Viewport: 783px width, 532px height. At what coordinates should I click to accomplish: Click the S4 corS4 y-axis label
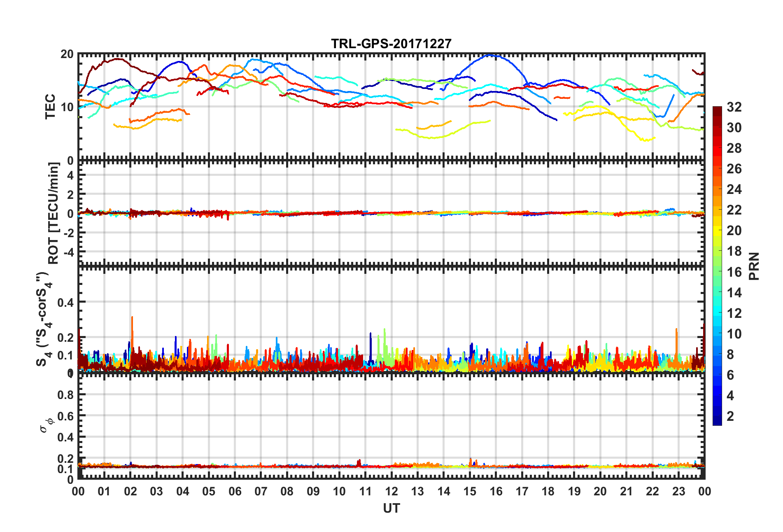click(43, 319)
